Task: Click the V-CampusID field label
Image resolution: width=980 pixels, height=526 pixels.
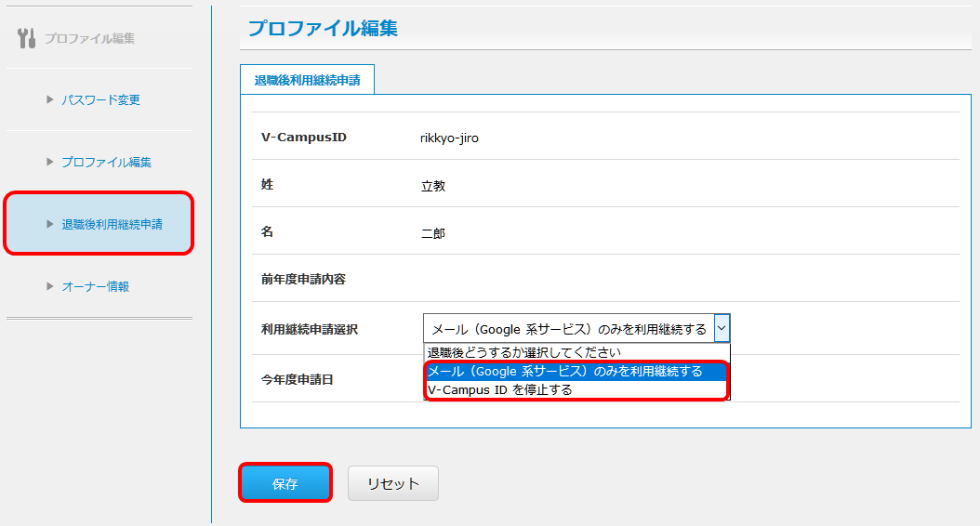Action: (x=304, y=137)
